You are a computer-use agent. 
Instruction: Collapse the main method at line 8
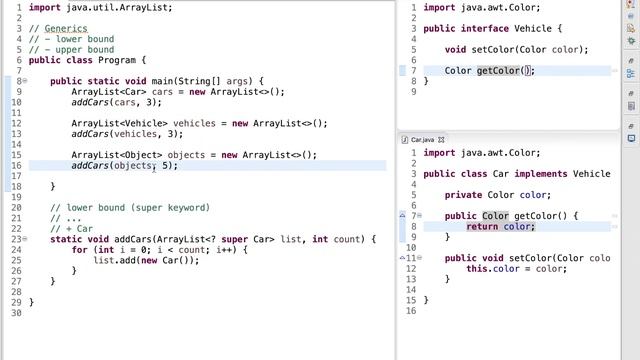25,81
